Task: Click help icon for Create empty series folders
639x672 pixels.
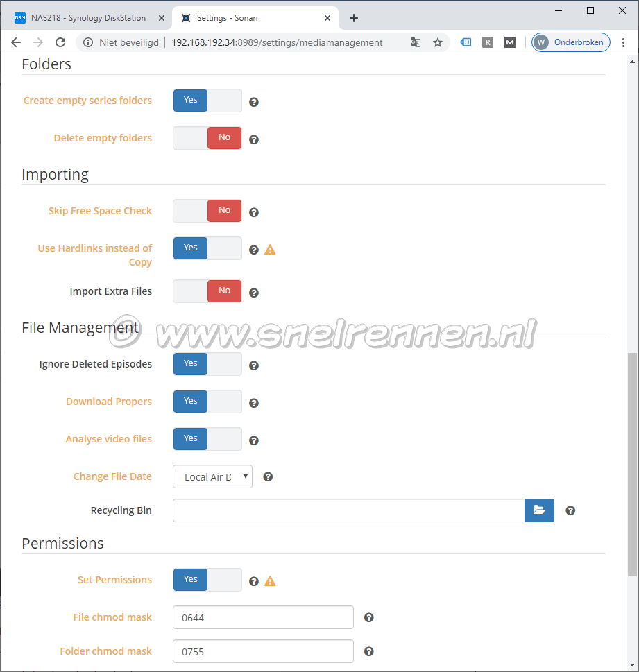Action: tap(254, 102)
